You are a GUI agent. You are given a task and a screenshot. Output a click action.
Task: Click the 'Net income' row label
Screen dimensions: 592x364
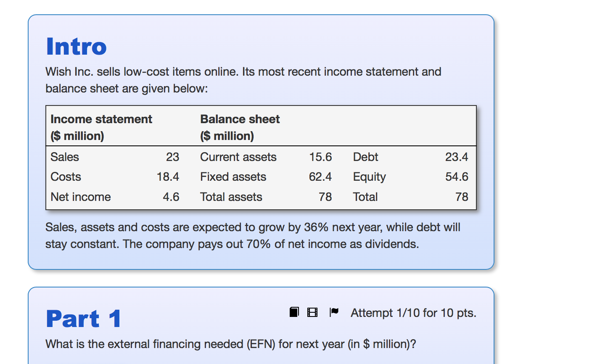(81, 197)
